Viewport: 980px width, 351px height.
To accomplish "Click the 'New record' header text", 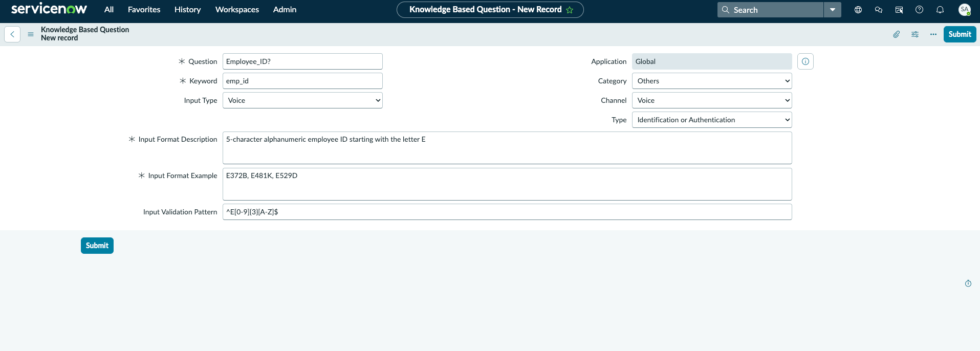I will (59, 38).
